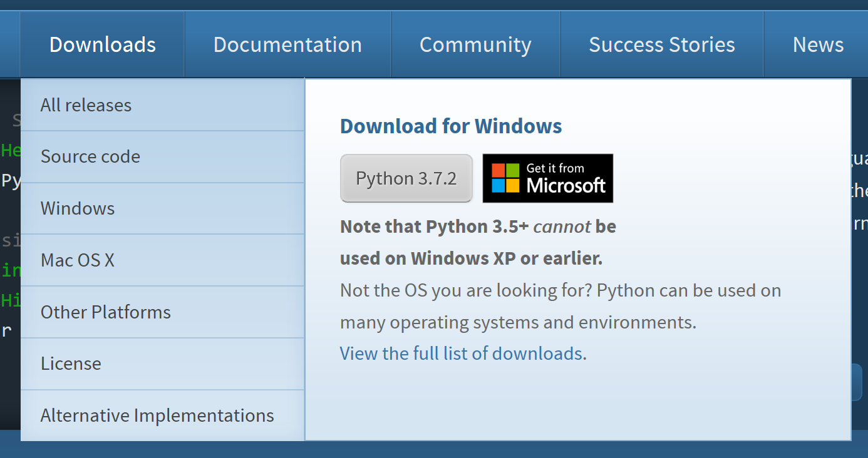Open the News navigation item
The height and width of the screenshot is (458, 868).
(817, 44)
